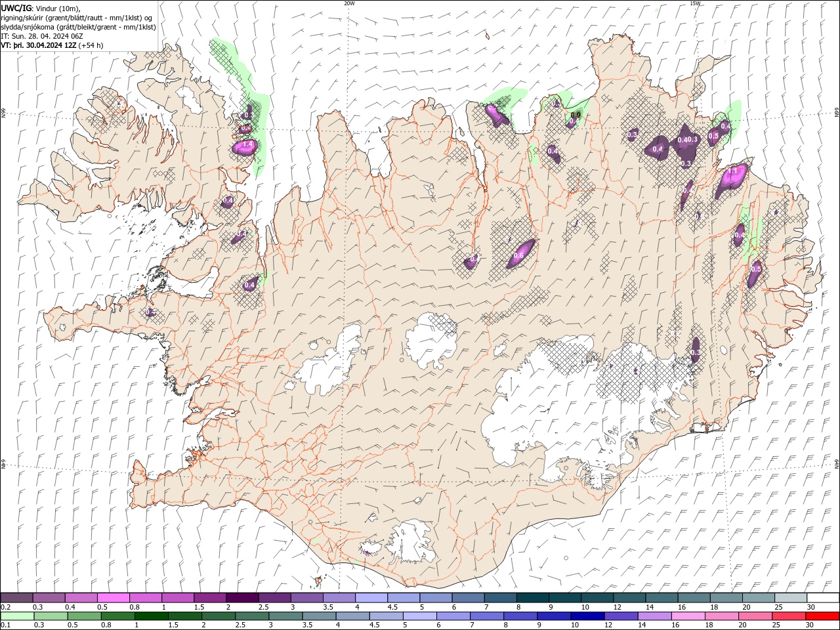Click the '1.4' precipitation value on the map

pyautogui.click(x=247, y=145)
